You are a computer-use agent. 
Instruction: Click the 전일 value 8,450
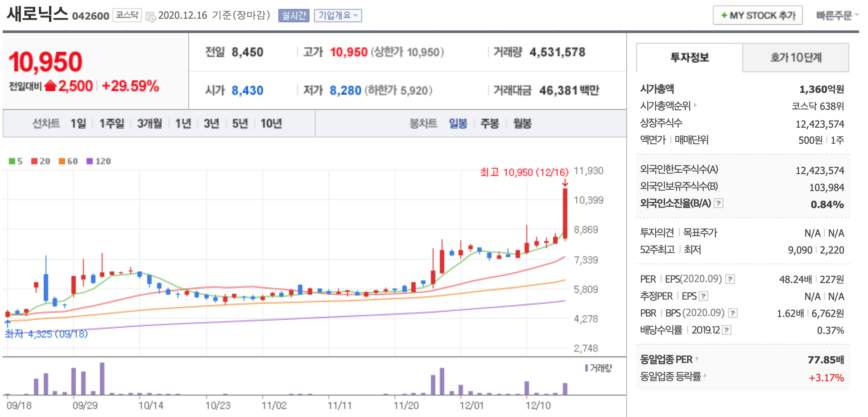click(x=247, y=52)
